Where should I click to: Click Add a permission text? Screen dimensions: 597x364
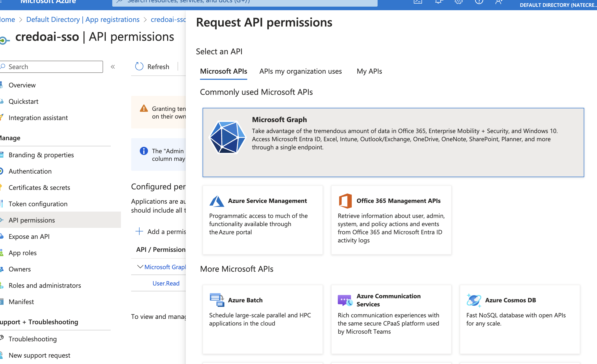click(x=167, y=232)
